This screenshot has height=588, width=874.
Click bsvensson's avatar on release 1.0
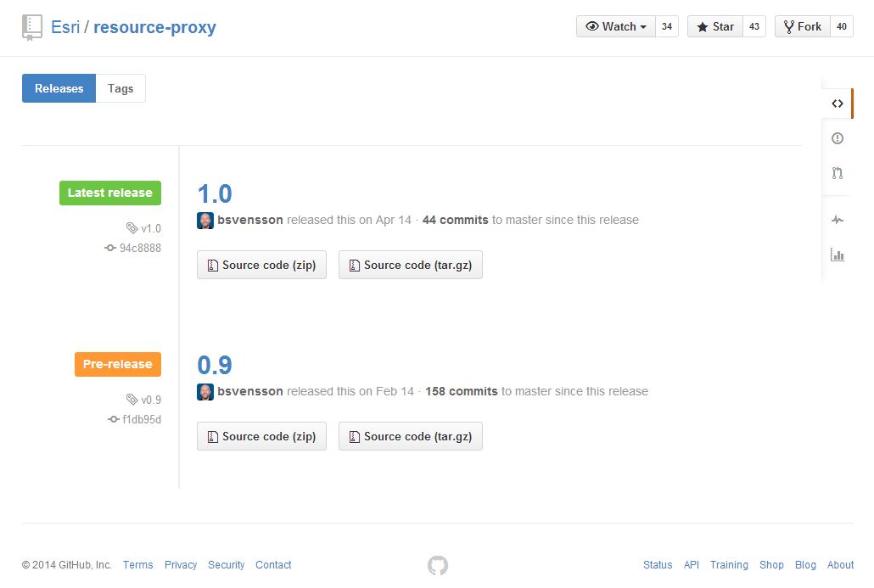(x=205, y=220)
